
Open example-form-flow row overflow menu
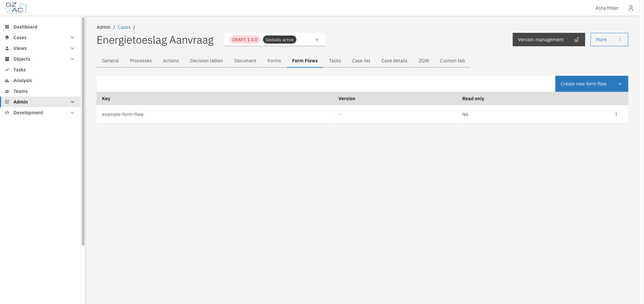[x=616, y=114]
